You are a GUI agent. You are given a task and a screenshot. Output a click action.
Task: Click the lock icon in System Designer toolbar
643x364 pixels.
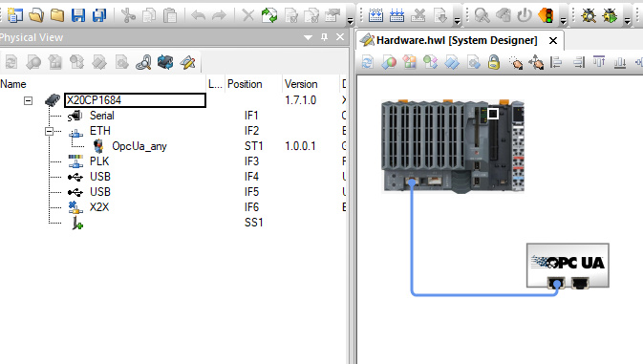point(494,62)
